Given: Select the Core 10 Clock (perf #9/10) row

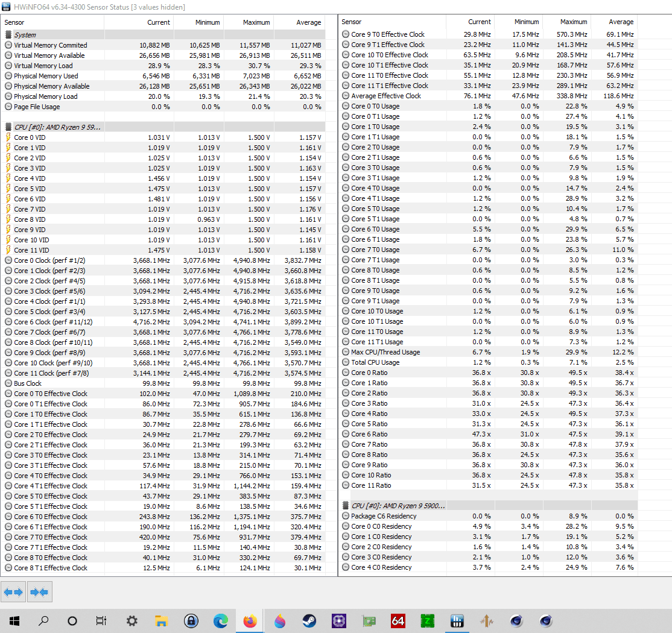Looking at the screenshot, I should 163,363.
